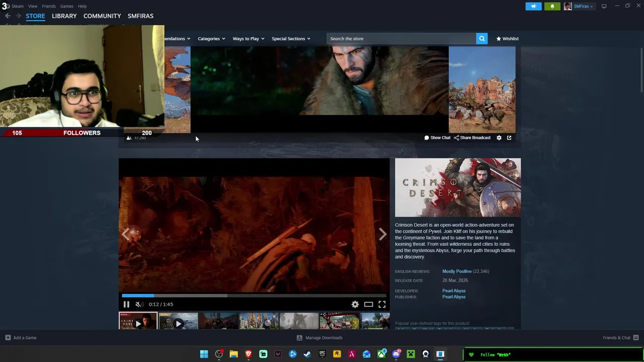Click the Crimson Desert header image
The image size is (644, 362).
click(x=458, y=188)
